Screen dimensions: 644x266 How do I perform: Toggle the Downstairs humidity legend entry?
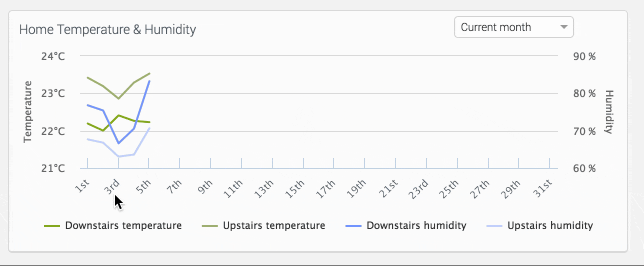tap(416, 225)
